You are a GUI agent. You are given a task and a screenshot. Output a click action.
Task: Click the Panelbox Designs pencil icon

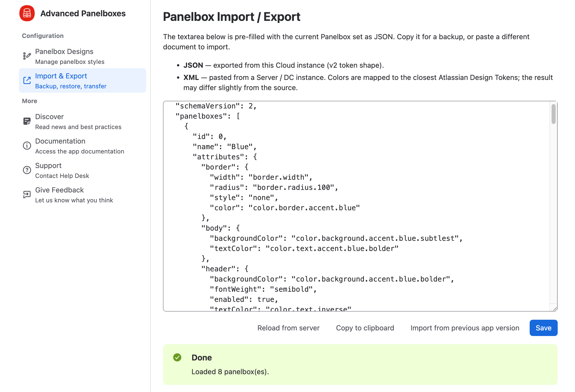click(x=27, y=56)
